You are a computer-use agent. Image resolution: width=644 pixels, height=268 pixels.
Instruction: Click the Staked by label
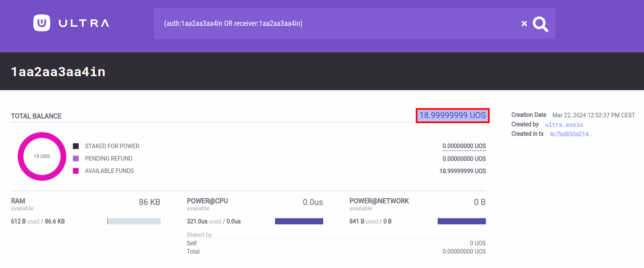click(x=199, y=235)
